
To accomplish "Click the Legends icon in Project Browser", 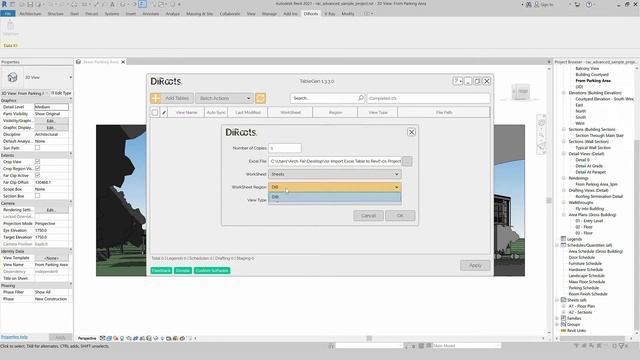I will (563, 239).
